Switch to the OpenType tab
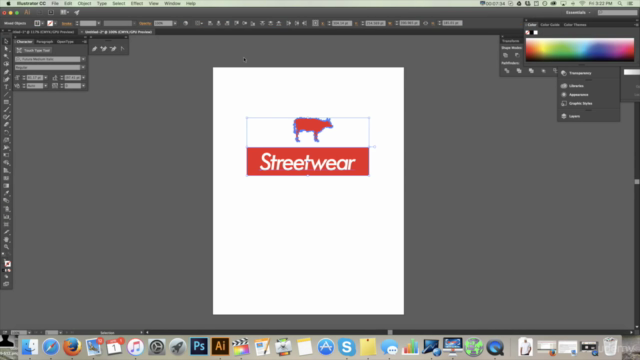 (x=65, y=42)
